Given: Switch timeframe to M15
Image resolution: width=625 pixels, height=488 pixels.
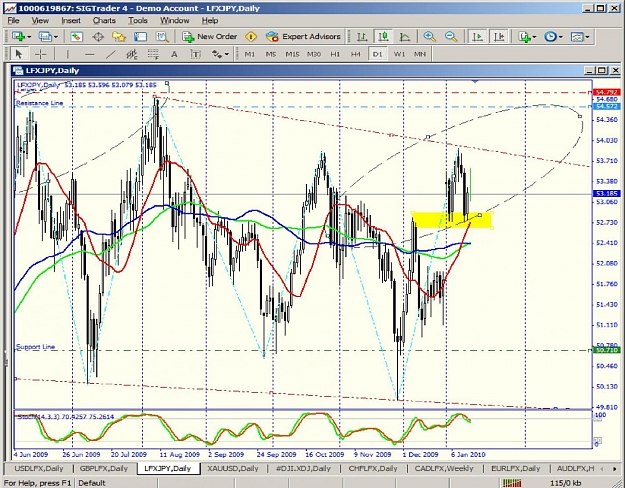Looking at the screenshot, I should coord(292,54).
